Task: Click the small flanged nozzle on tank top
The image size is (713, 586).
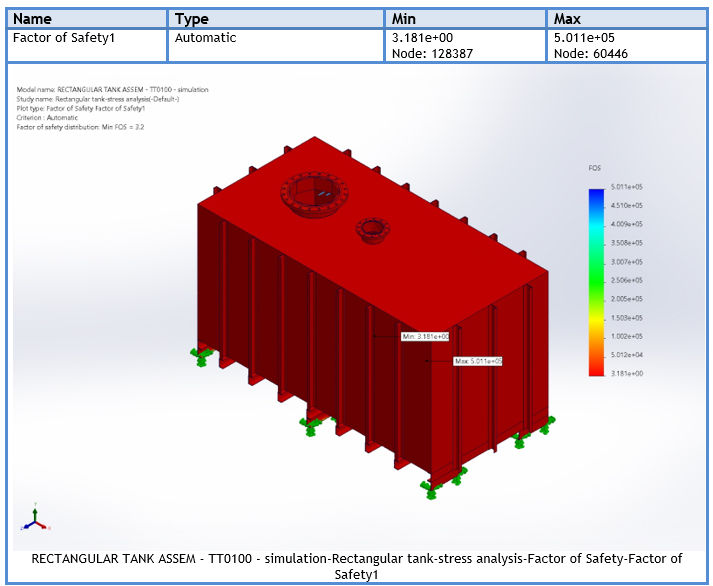Action: [373, 230]
